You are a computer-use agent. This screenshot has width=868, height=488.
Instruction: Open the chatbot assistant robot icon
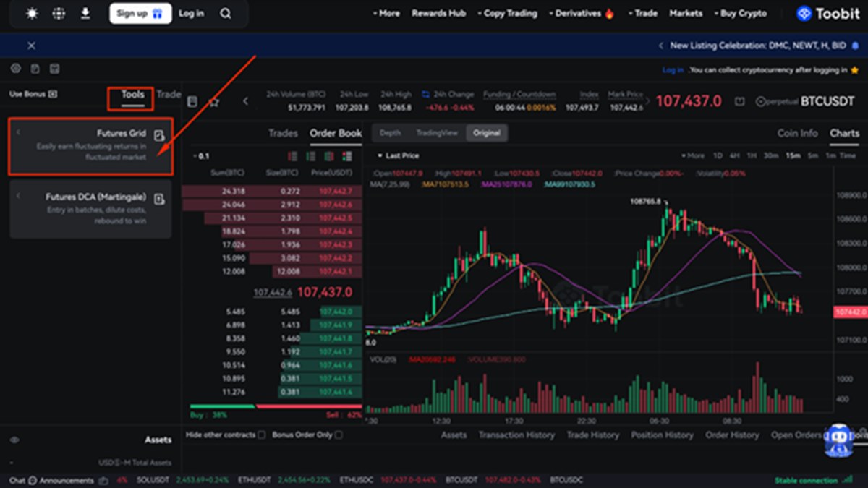tap(838, 440)
